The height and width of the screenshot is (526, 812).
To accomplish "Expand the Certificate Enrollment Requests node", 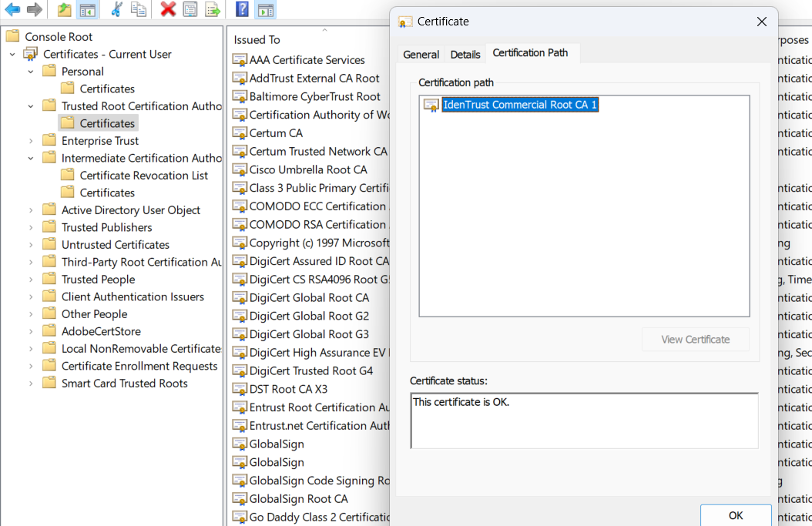I will [31, 366].
